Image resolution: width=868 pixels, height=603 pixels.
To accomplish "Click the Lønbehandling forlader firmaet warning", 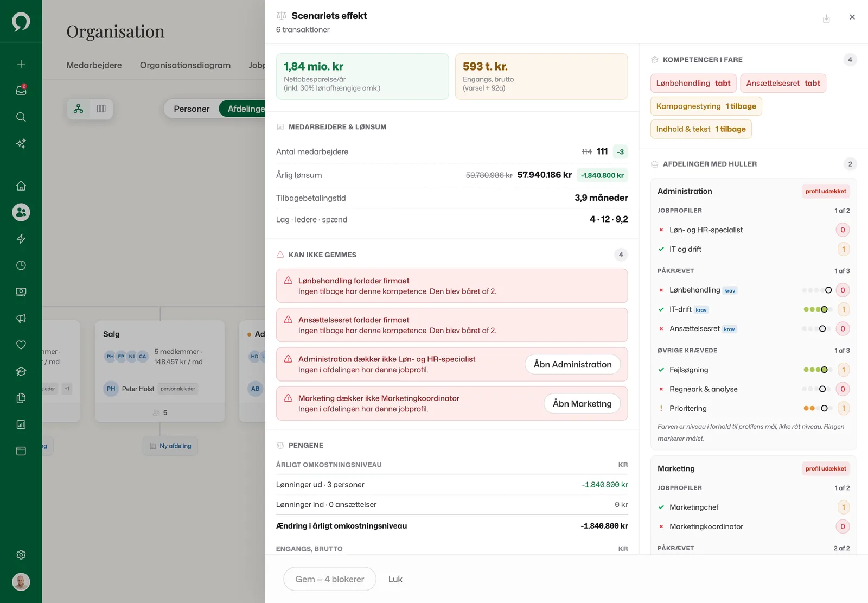I will click(x=452, y=286).
